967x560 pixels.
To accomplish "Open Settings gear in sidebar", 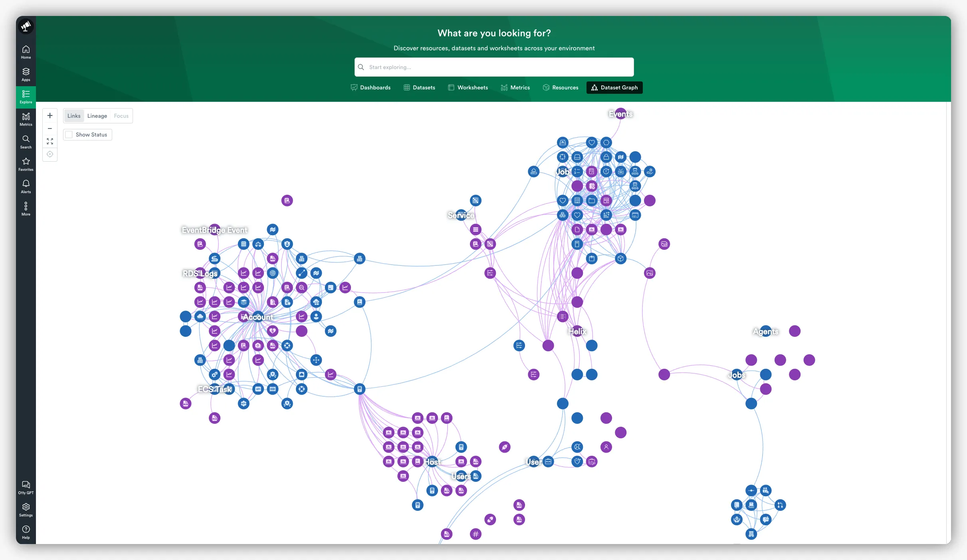I will coord(26,510).
